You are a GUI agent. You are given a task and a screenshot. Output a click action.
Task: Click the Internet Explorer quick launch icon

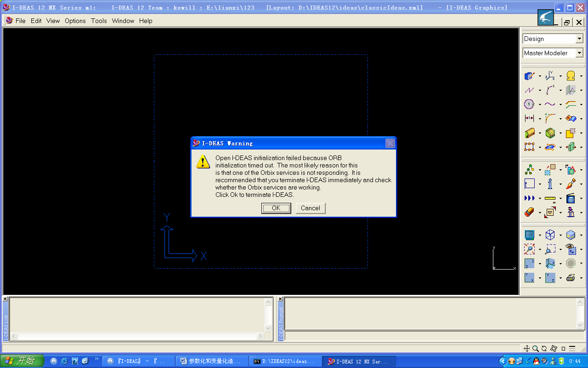[x=64, y=362]
